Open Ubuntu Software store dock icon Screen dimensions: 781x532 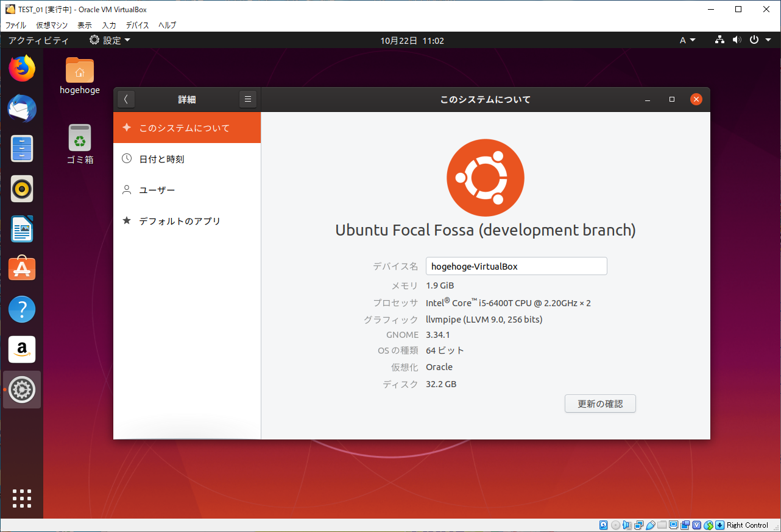(x=22, y=268)
